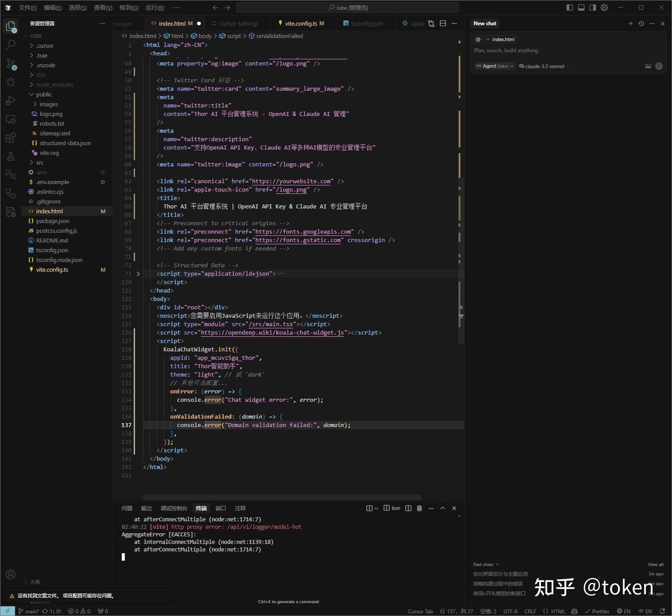Focus the chat prompt input field
Screen dimensions: 672x616
click(567, 51)
